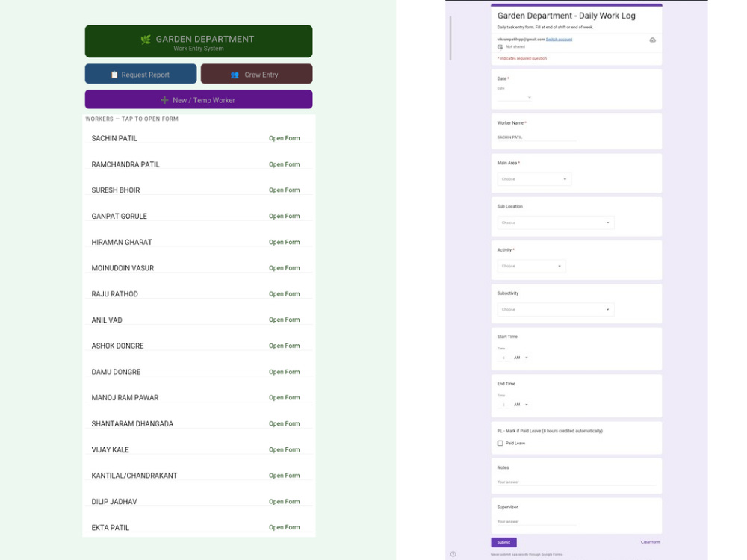Click the Request Report button
The height and width of the screenshot is (560, 747).
coord(140,74)
